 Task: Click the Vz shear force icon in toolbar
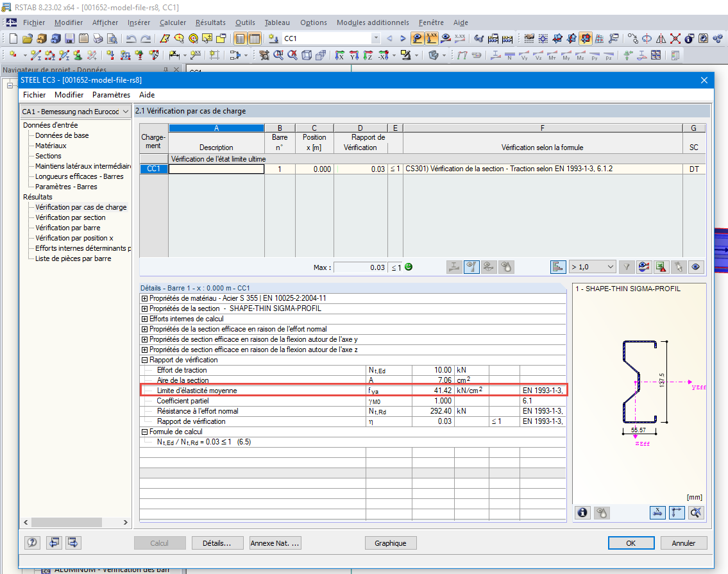point(538,56)
